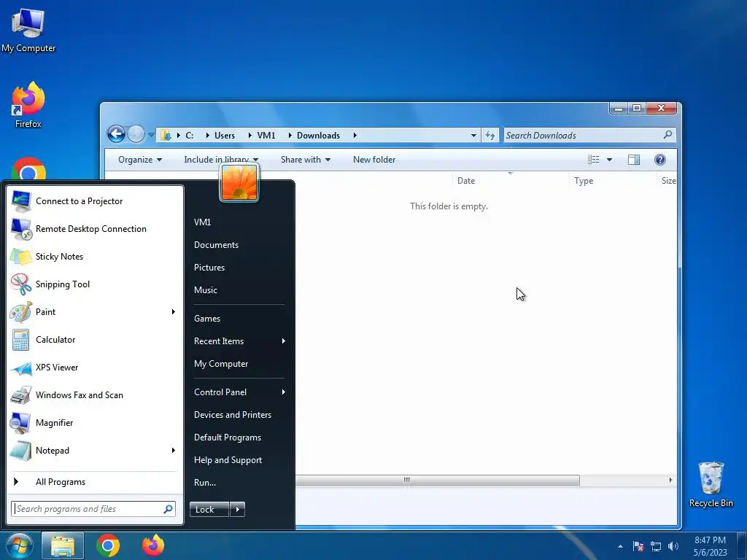The width and height of the screenshot is (747, 560).
Task: Click the Lock button
Action: pos(209,510)
